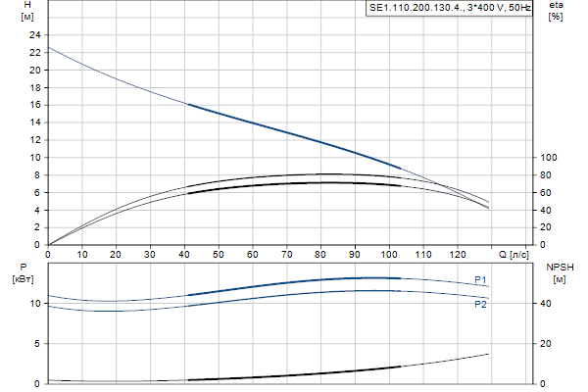Select the 20 tick on the NPSH axis
The width and height of the screenshot is (588, 392).
click(x=547, y=344)
